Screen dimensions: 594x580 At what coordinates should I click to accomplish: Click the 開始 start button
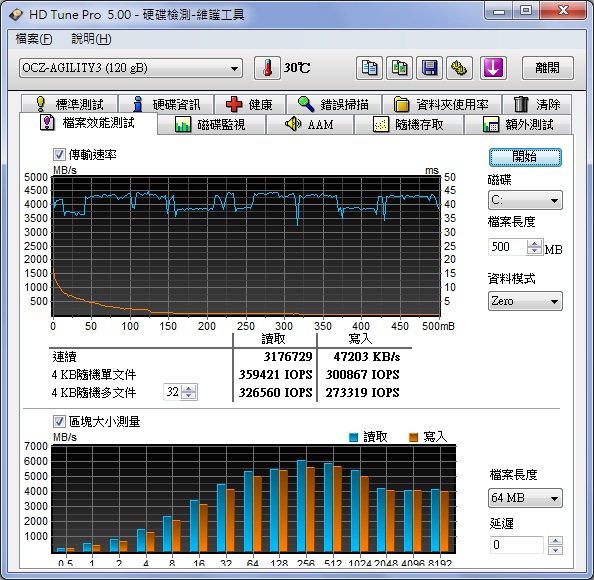pyautogui.click(x=525, y=157)
